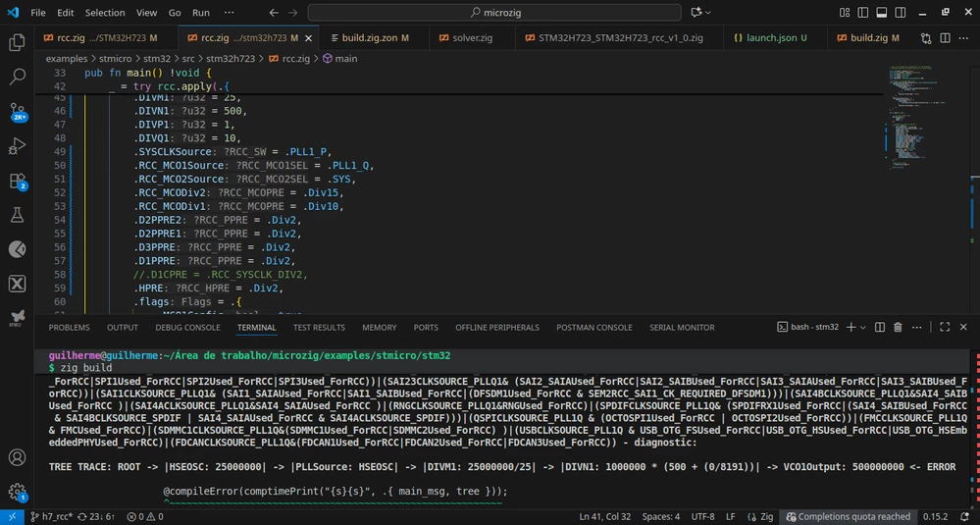Go forward using the right arrow
The width and height of the screenshot is (980, 525).
[x=292, y=13]
